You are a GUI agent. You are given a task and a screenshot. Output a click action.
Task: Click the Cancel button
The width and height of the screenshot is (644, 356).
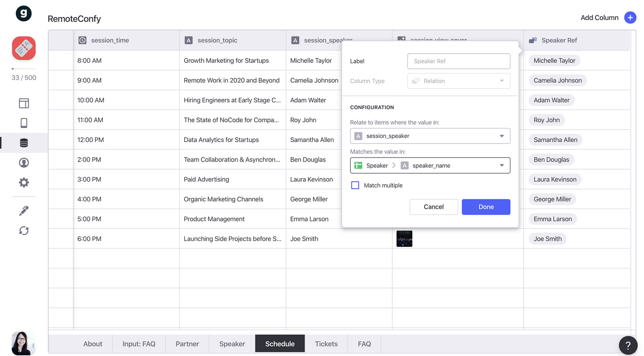click(433, 207)
